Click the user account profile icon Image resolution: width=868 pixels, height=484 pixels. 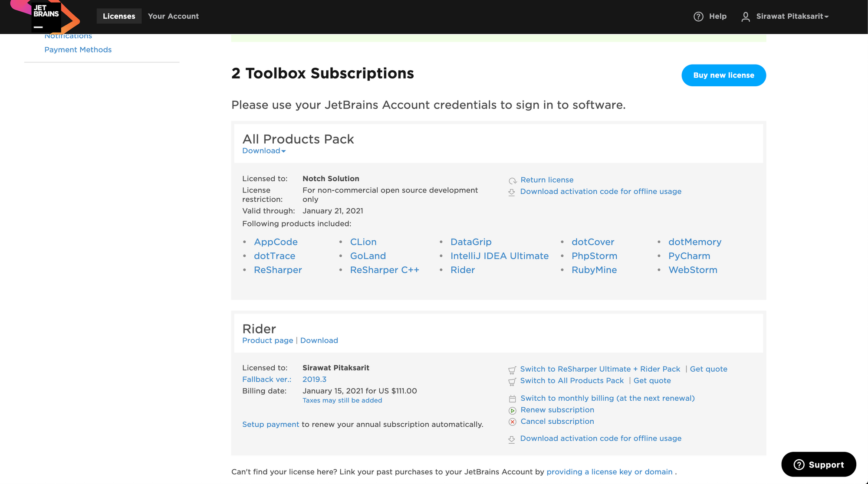(x=745, y=16)
